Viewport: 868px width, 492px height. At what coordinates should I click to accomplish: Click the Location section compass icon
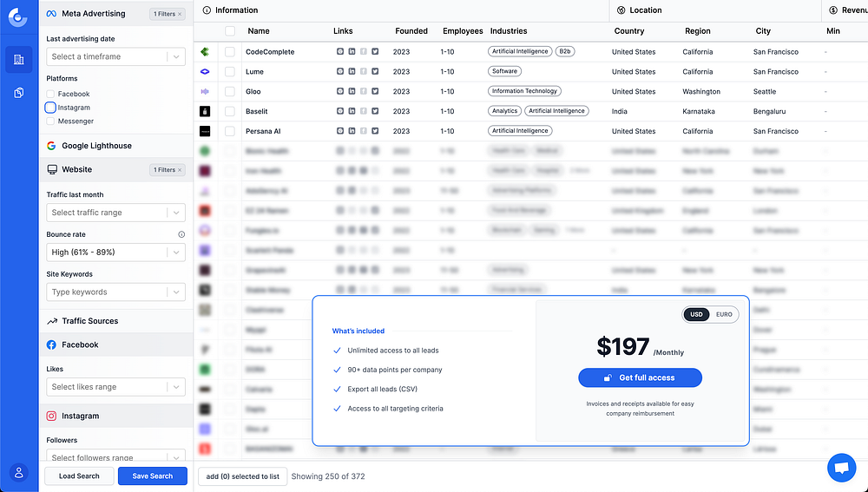tap(621, 10)
